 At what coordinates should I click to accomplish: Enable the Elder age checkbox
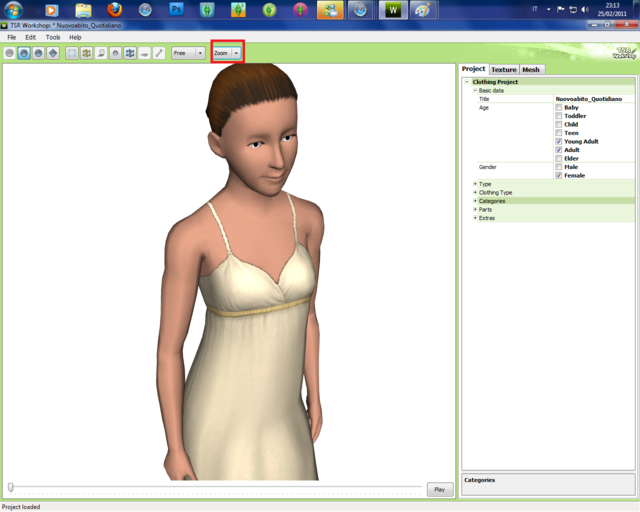pos(559,158)
